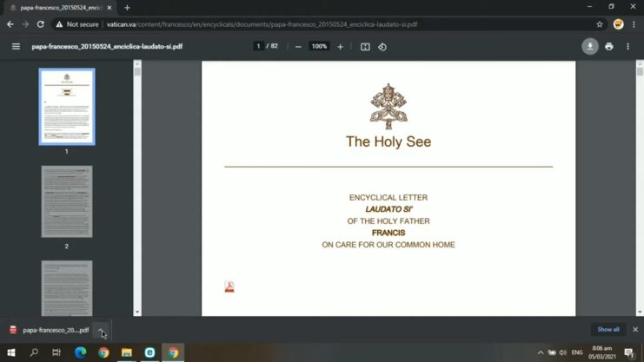Image resolution: width=644 pixels, height=362 pixels.
Task: Click the LAUDATO SI' title text
Action: tap(388, 209)
